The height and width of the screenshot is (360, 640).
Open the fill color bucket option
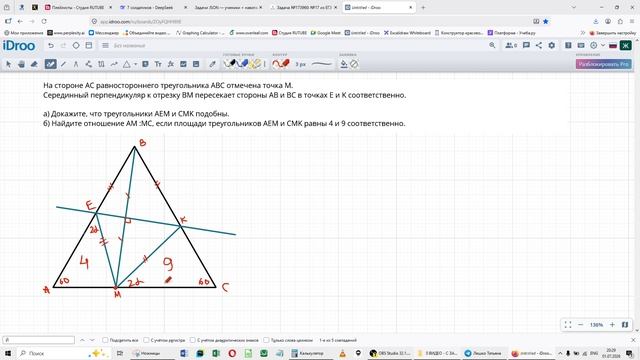tap(344, 64)
